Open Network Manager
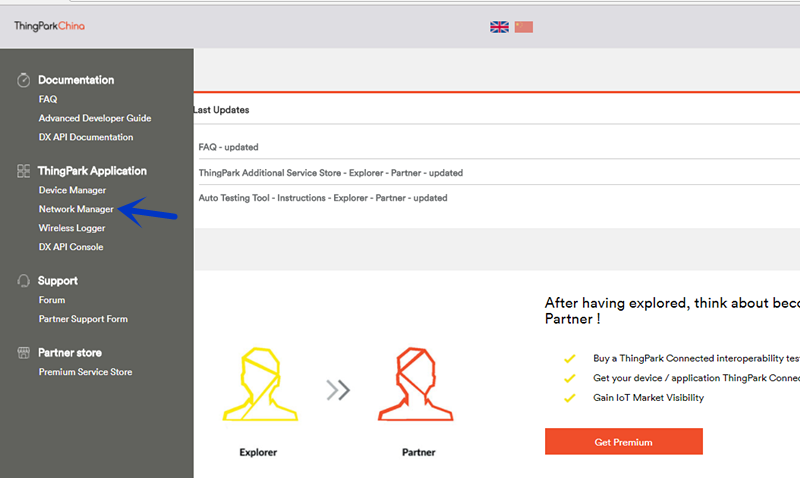 pyautogui.click(x=76, y=209)
